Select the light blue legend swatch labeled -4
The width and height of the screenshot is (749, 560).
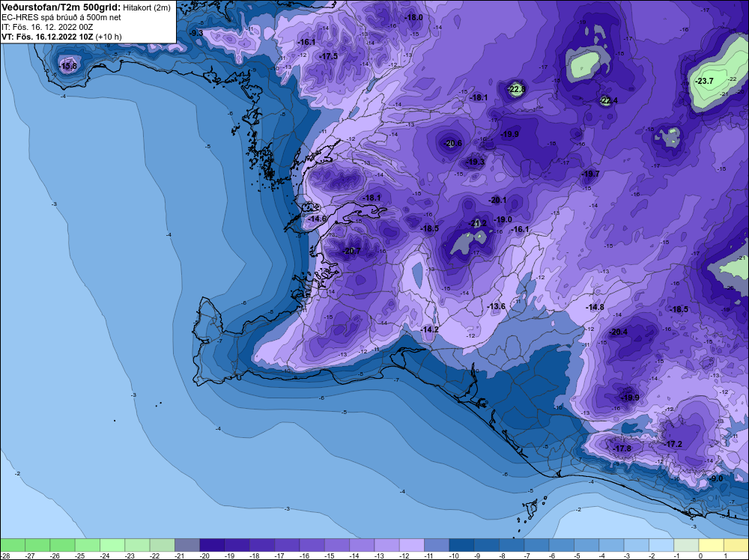[x=611, y=545]
